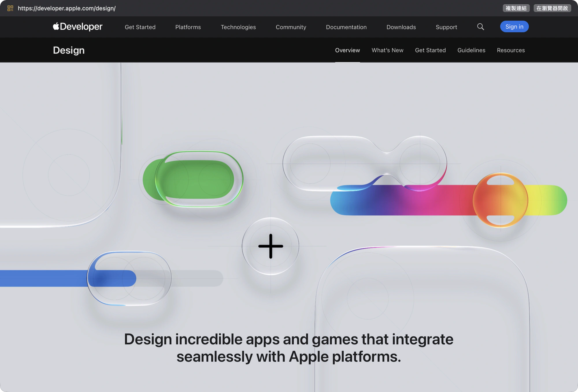Go to Downloads
Viewport: 578px width, 392px height.
401,27
